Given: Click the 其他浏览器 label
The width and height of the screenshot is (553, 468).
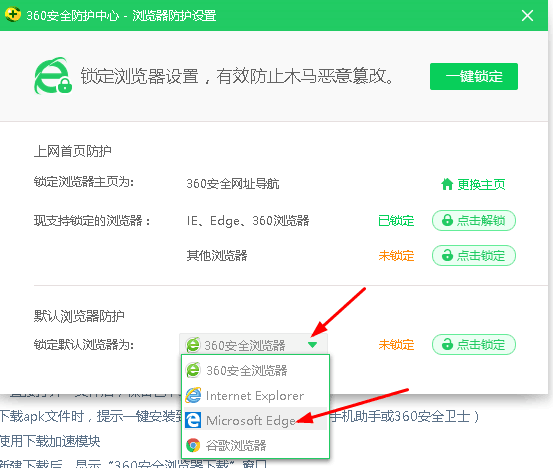Looking at the screenshot, I should [x=217, y=255].
